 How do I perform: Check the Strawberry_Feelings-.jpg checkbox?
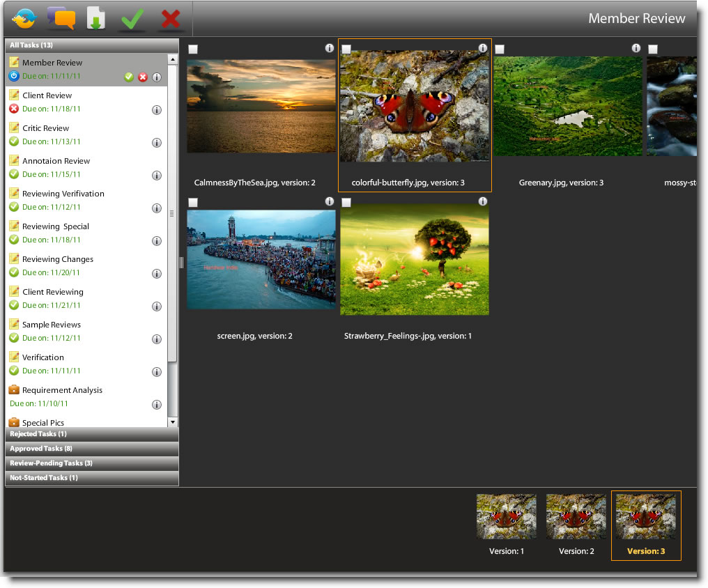pos(346,203)
